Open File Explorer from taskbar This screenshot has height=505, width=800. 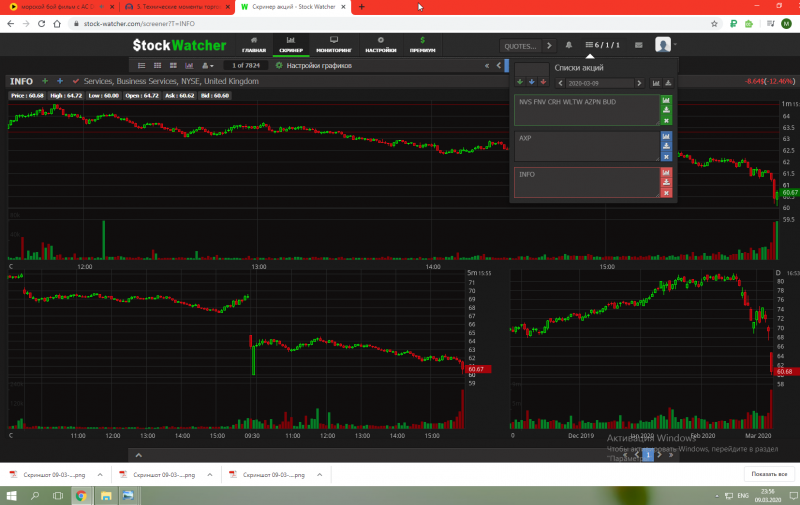pyautogui.click(x=106, y=495)
